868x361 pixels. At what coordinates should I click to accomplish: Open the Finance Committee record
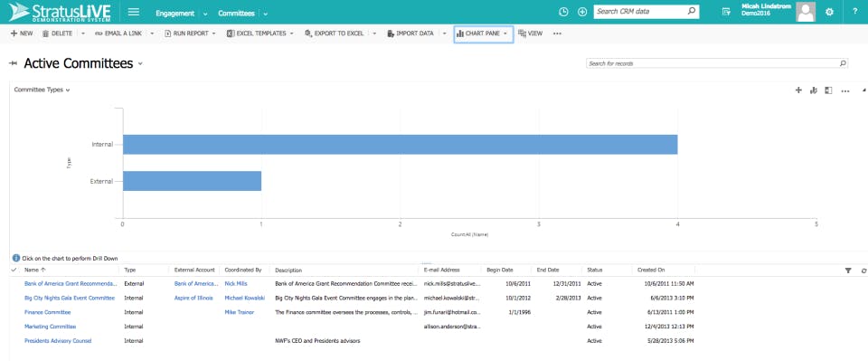tap(48, 312)
